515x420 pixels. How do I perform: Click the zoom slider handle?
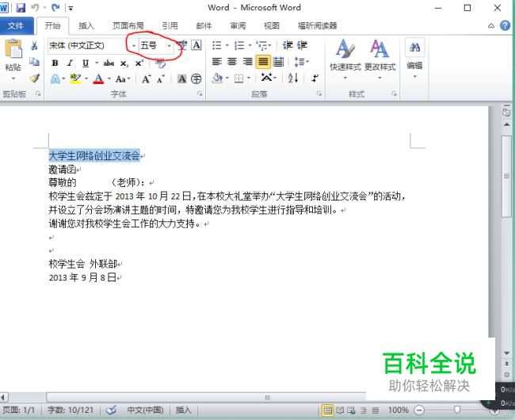(x=457, y=409)
